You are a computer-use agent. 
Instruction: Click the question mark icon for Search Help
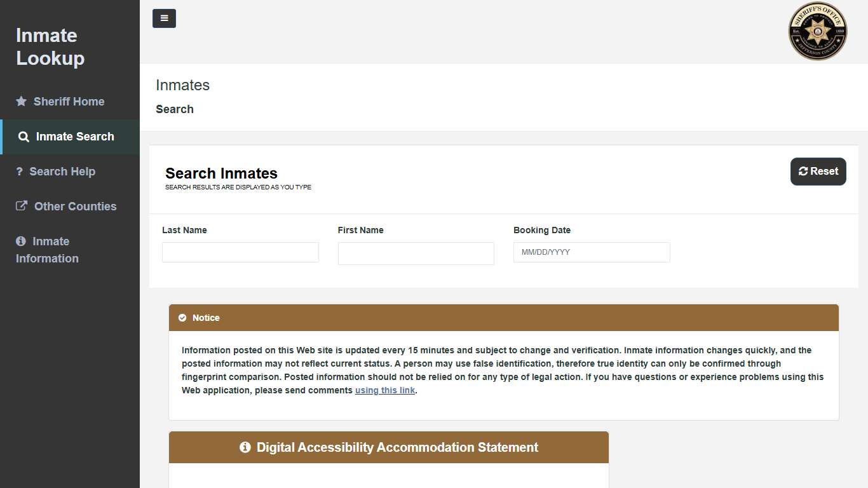coord(19,172)
